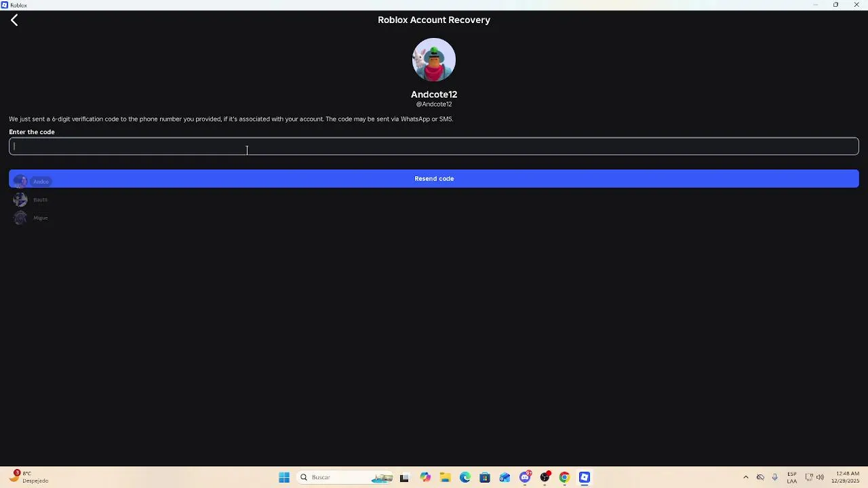
Task: Switch the ESP LAA input language
Action: click(x=792, y=477)
